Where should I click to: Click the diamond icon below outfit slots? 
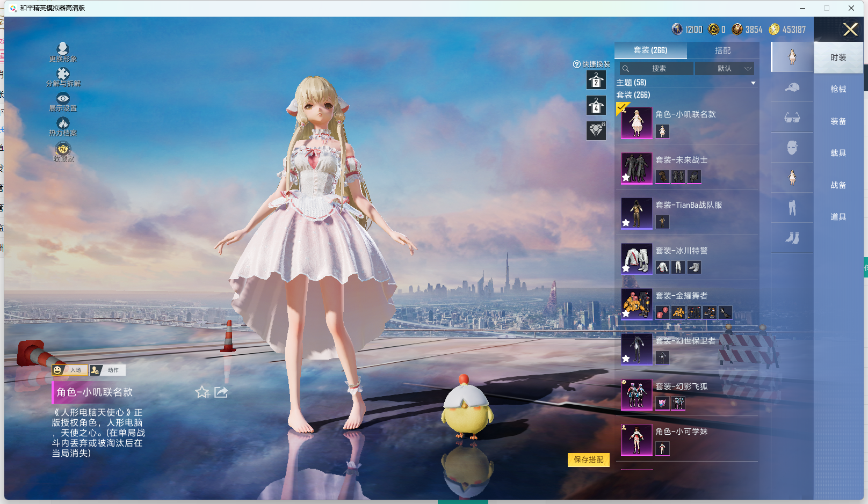[596, 130]
